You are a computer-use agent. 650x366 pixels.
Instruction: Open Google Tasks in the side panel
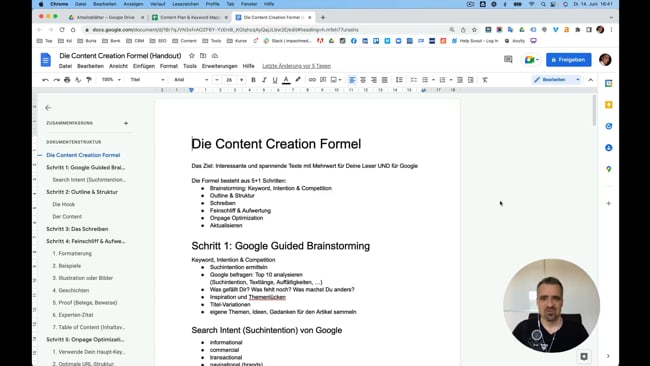609,126
